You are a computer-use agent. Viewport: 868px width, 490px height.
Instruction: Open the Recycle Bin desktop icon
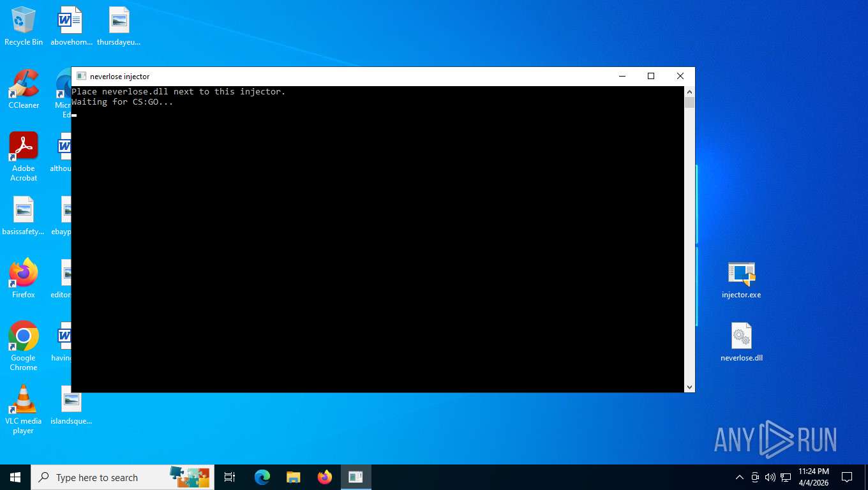pyautogui.click(x=24, y=26)
